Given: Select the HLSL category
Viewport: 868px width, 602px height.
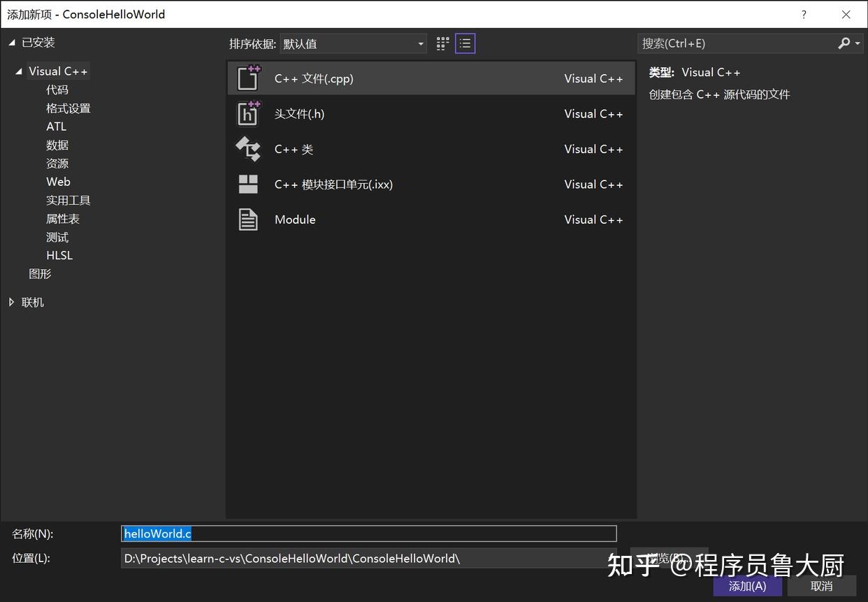Looking at the screenshot, I should tap(59, 255).
